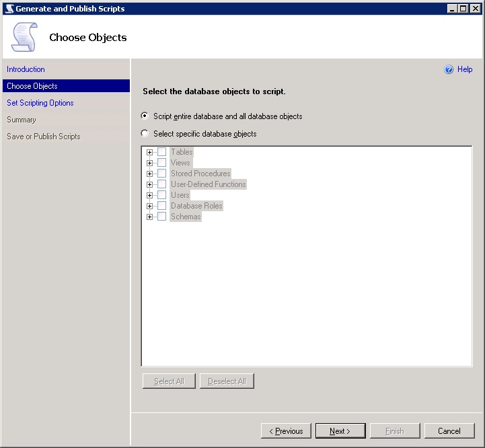Cancel the script wizard
This screenshot has width=485, height=448.
coord(449,431)
